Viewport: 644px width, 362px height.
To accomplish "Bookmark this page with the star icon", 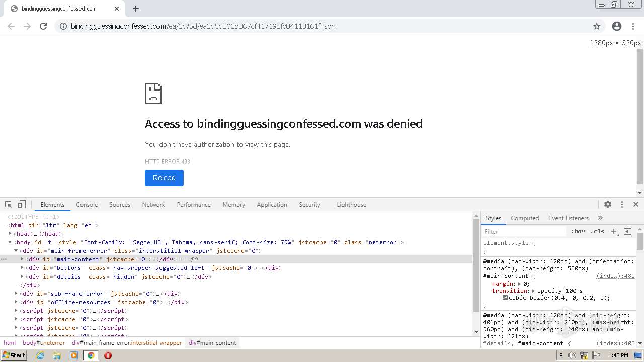I will point(597,26).
